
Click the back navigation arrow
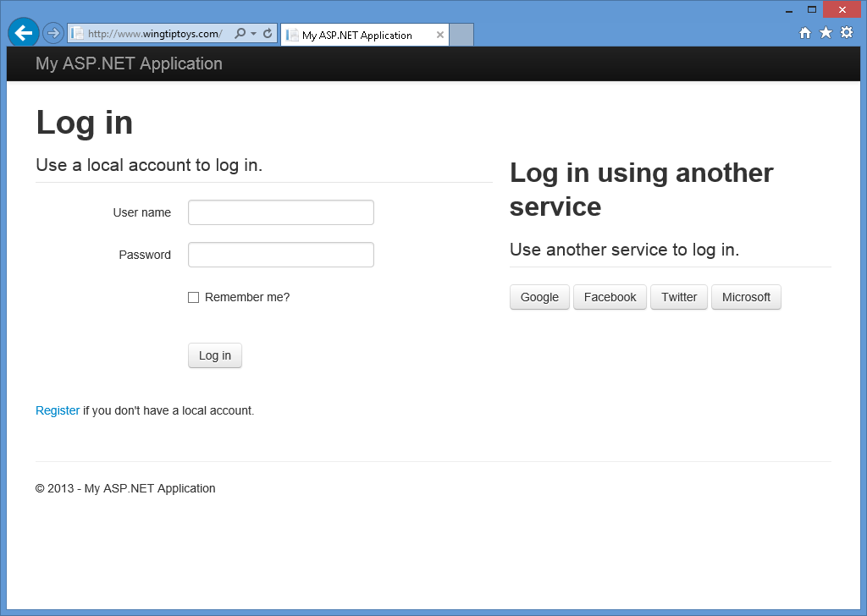point(23,32)
